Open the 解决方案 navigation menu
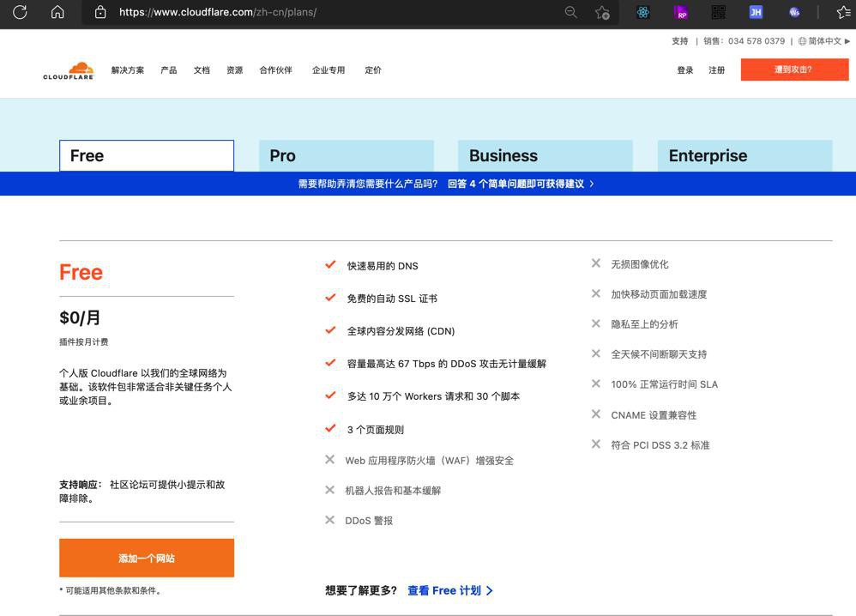856x616 pixels. tap(128, 69)
